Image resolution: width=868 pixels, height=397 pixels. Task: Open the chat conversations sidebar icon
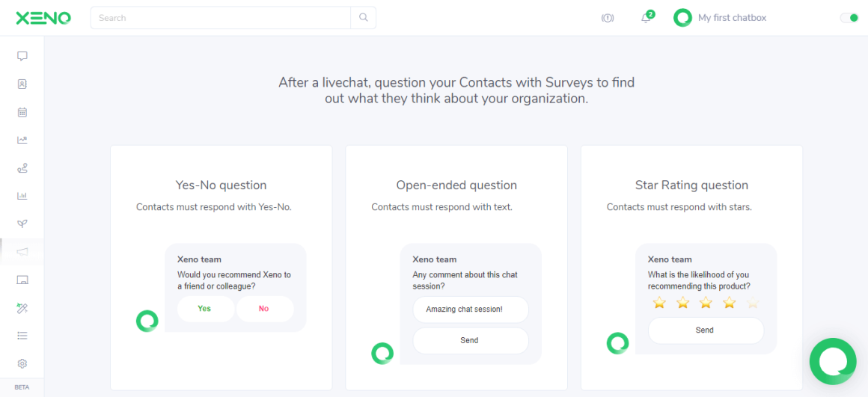click(x=22, y=56)
